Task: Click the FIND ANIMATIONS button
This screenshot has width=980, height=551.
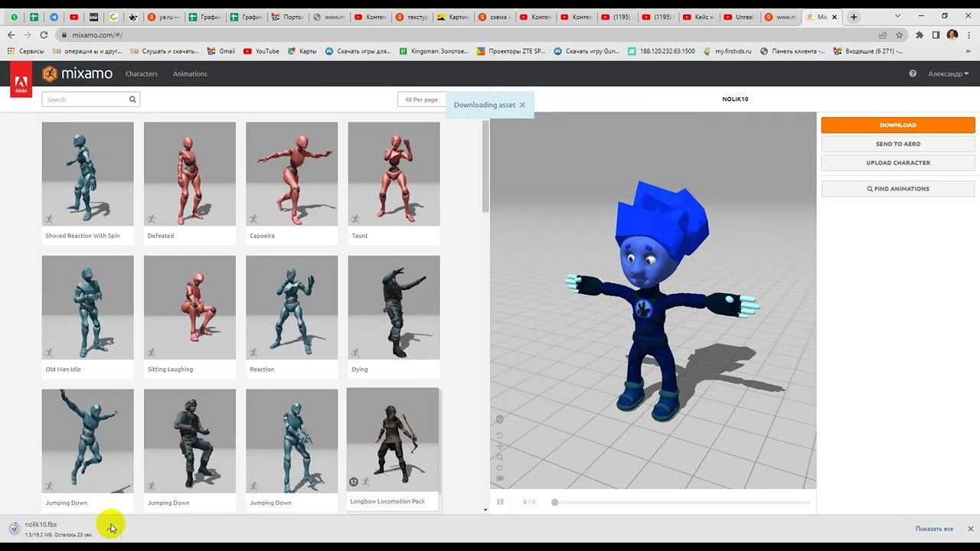Action: pyautogui.click(x=898, y=189)
